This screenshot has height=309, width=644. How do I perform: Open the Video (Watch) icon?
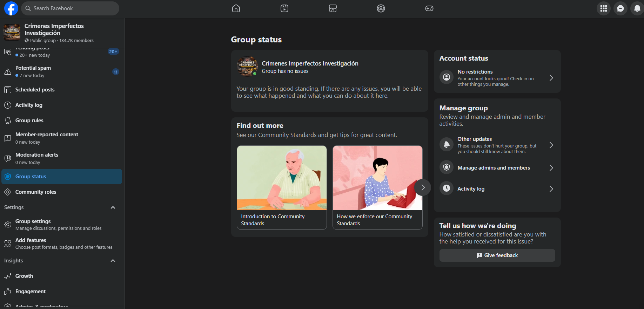tap(284, 8)
